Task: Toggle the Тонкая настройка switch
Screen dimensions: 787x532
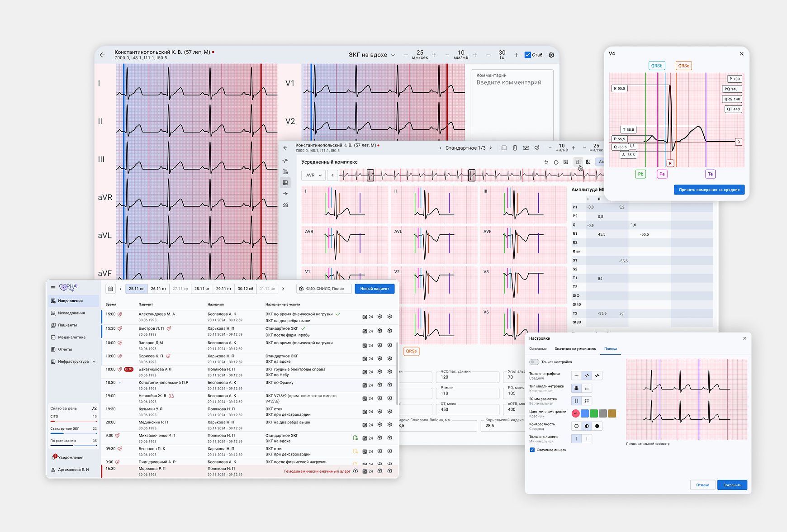Action: pyautogui.click(x=534, y=362)
